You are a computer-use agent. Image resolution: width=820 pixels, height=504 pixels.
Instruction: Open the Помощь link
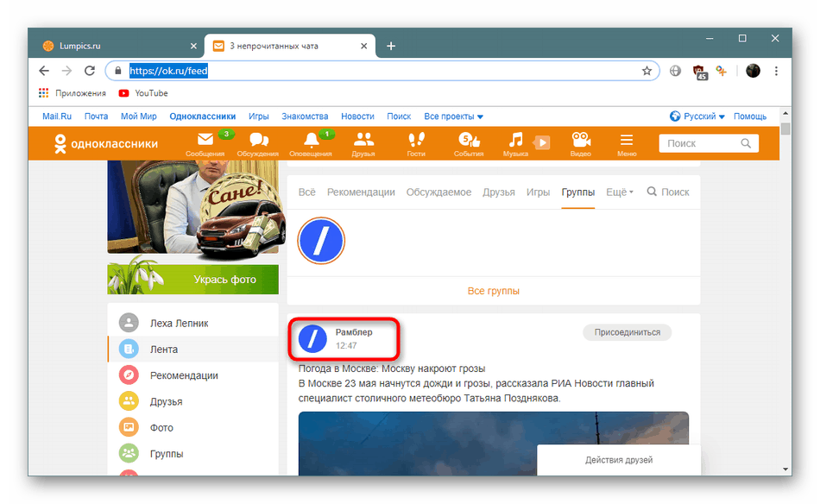pos(750,116)
